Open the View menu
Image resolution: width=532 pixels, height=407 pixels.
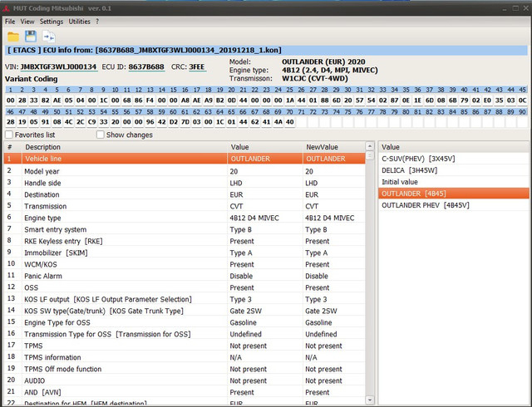27,21
